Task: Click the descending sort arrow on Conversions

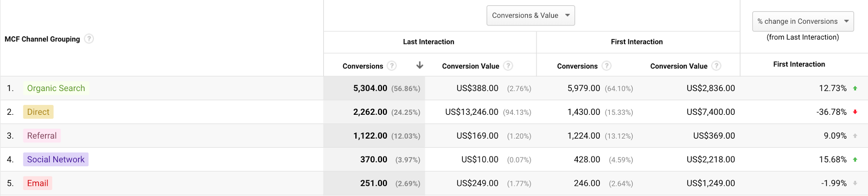Action: click(x=419, y=65)
